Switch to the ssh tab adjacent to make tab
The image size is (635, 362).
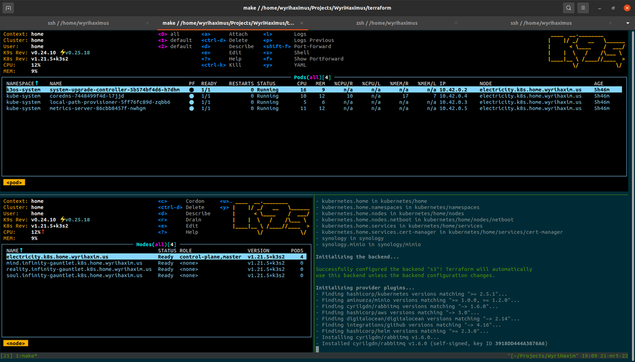(78, 23)
